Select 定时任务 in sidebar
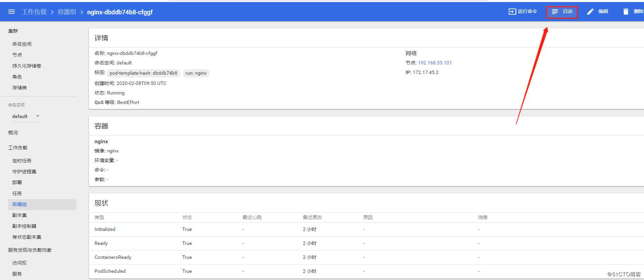This screenshot has height=280, width=644. click(22, 161)
